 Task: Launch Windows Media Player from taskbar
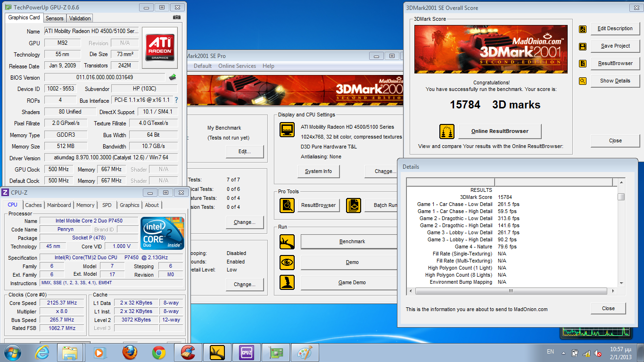pyautogui.click(x=99, y=353)
